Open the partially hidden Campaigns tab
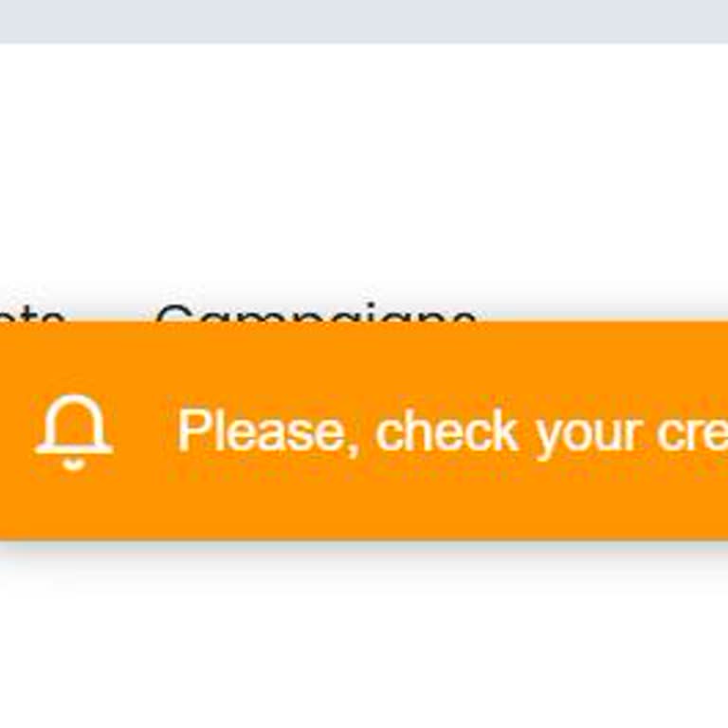The image size is (728, 728). pyautogui.click(x=317, y=312)
